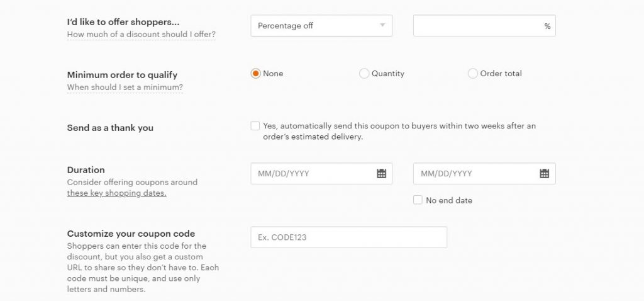The image size is (644, 301).
Task: Choose the Quantity minimum order radio button
Action: click(364, 74)
